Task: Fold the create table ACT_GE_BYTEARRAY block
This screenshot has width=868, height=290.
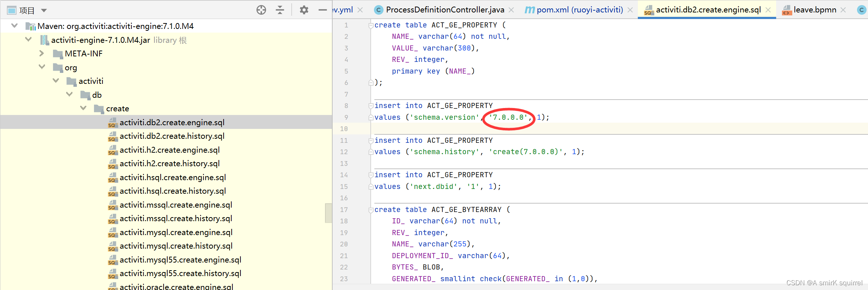Action: 371,210
